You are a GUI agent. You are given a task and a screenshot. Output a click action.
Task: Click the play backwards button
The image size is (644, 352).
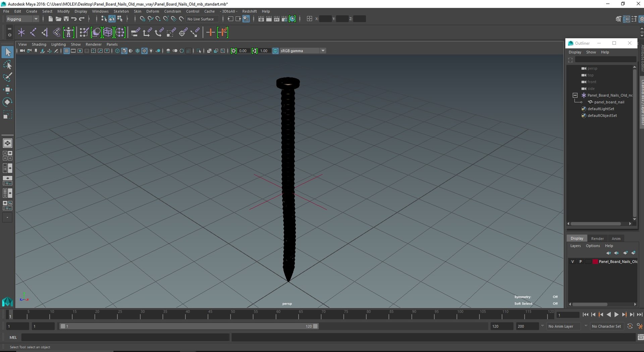pyautogui.click(x=608, y=315)
